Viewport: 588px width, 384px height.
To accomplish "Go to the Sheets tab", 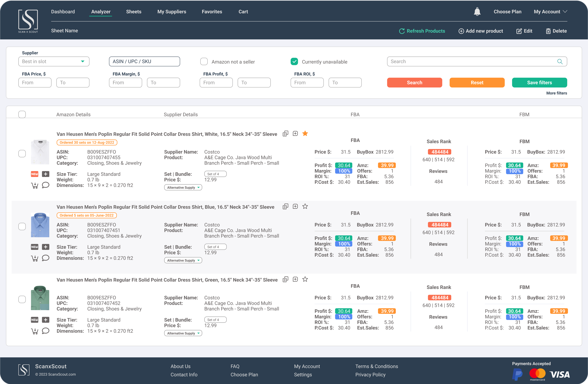I will [134, 12].
